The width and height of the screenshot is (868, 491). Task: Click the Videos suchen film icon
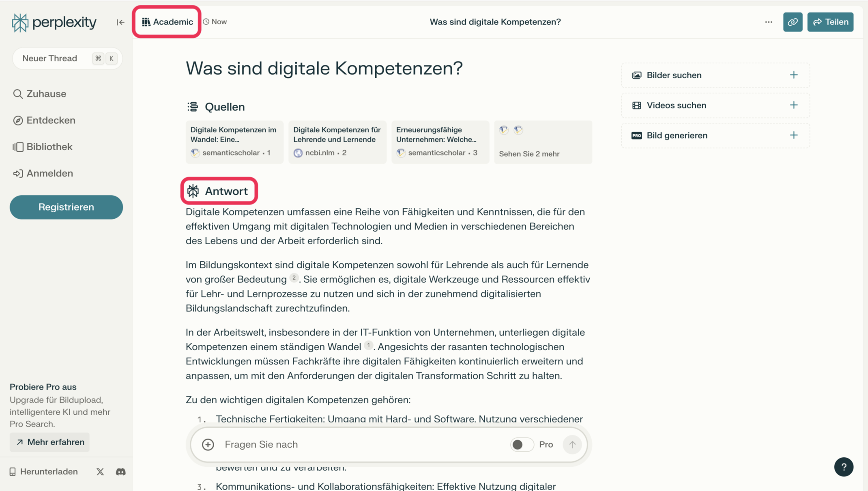pyautogui.click(x=636, y=106)
